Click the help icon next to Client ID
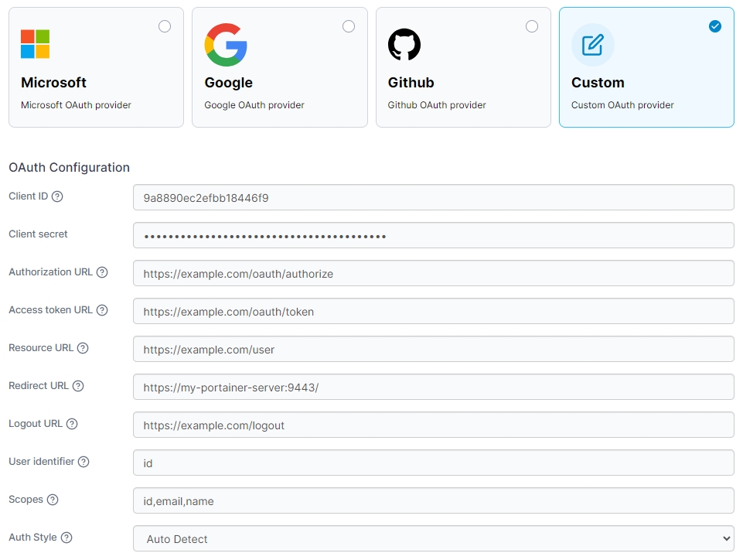 point(57,196)
